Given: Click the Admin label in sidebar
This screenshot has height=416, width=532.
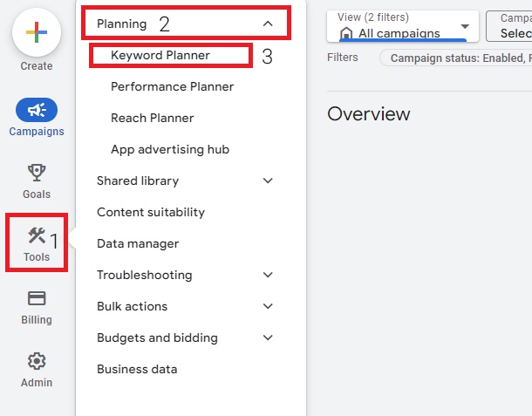Looking at the screenshot, I should tap(37, 382).
